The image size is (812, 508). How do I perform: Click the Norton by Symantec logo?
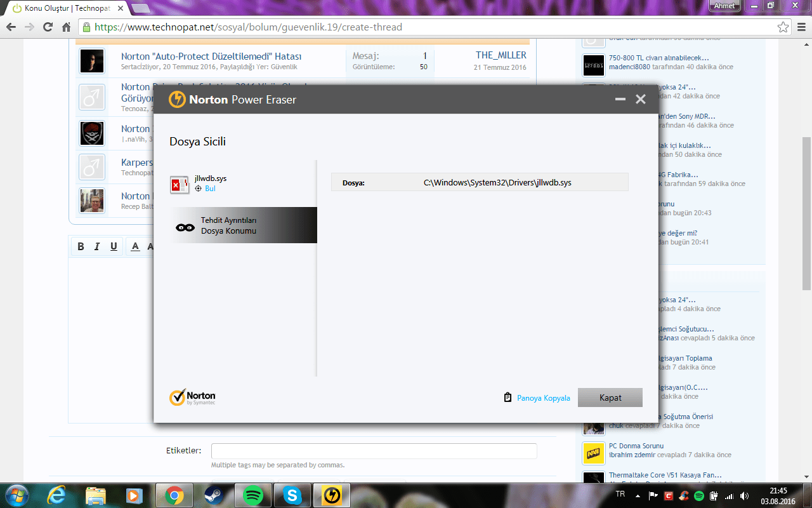192,398
